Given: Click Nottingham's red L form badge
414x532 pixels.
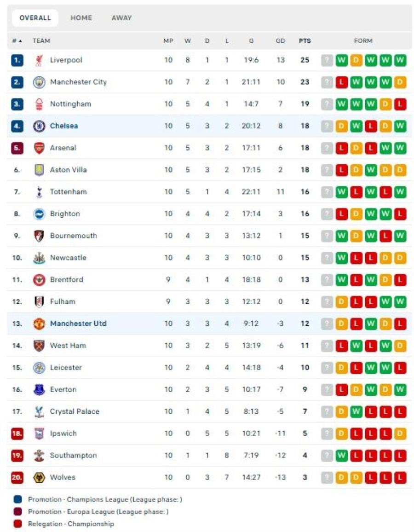Looking at the screenshot, I should (400, 104).
